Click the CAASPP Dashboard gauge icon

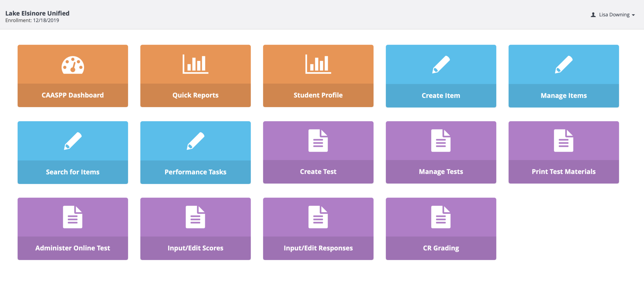click(x=73, y=65)
